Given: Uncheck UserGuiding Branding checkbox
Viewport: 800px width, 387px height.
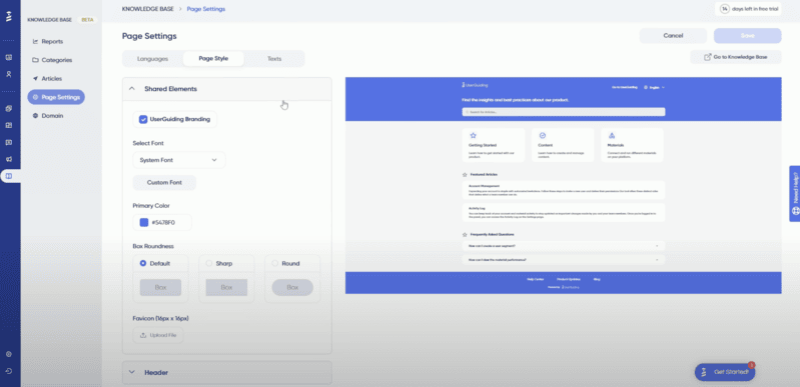Looking at the screenshot, I should pos(143,119).
